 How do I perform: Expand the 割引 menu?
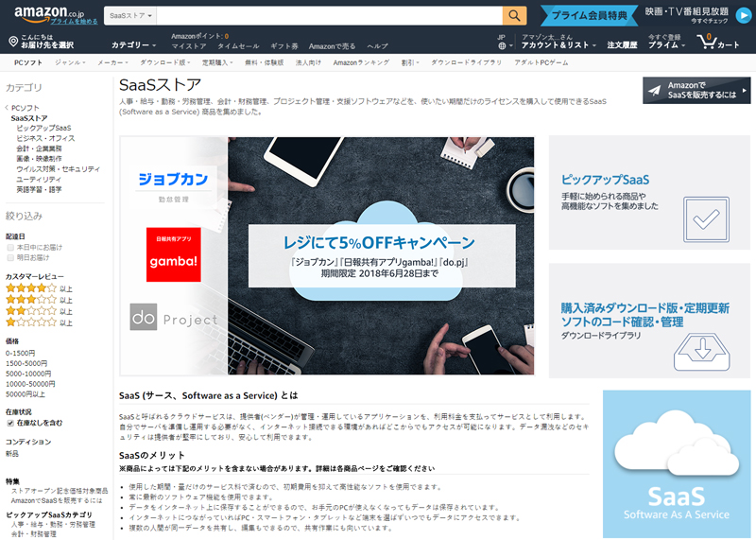pyautogui.click(x=410, y=62)
